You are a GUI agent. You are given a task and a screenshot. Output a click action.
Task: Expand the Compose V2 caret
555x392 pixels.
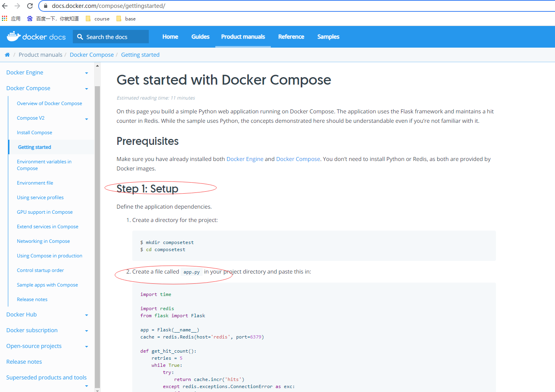(87, 119)
